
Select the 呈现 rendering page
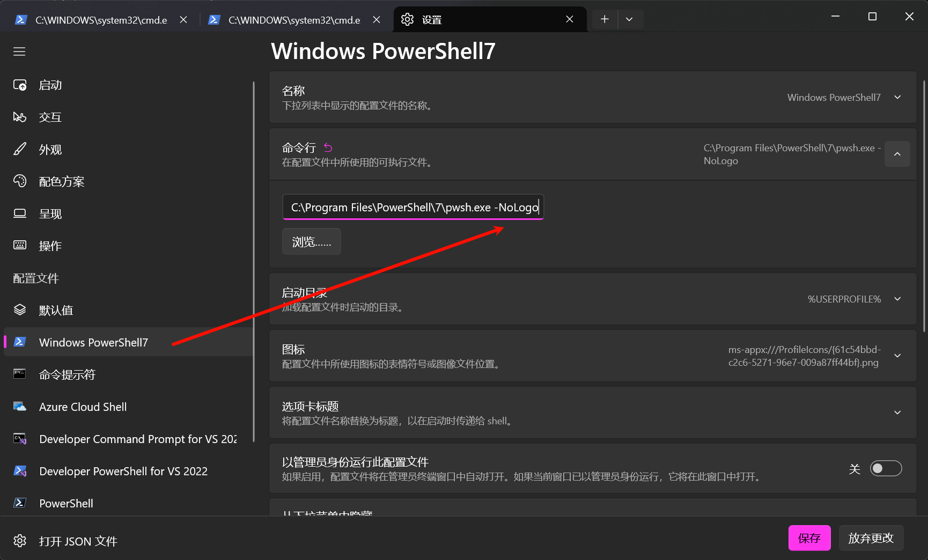(x=128, y=213)
